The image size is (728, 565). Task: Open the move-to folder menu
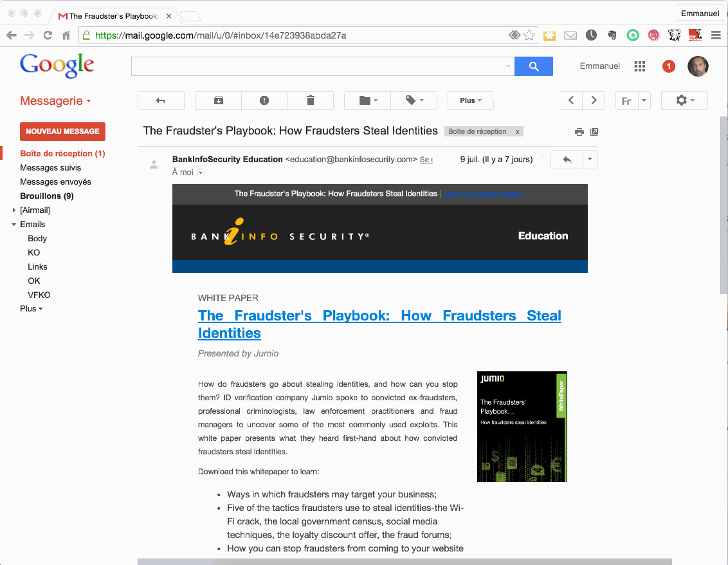point(368,100)
